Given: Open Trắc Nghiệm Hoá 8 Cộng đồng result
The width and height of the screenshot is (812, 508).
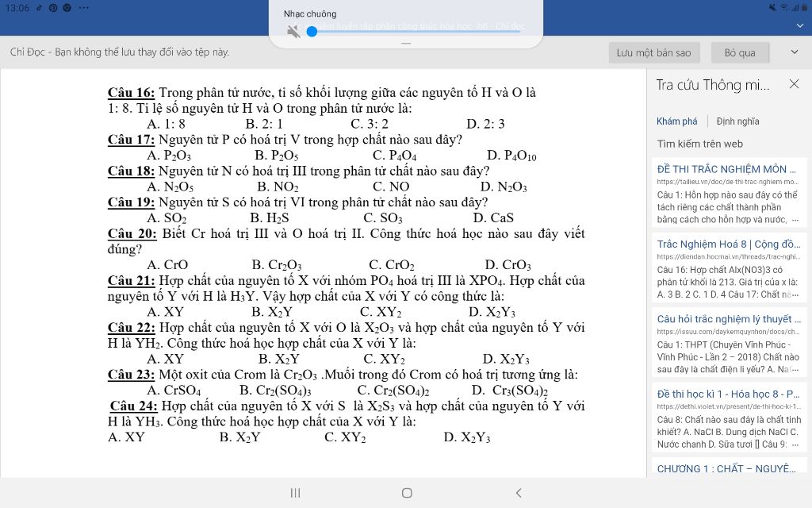Looking at the screenshot, I should (728, 244).
